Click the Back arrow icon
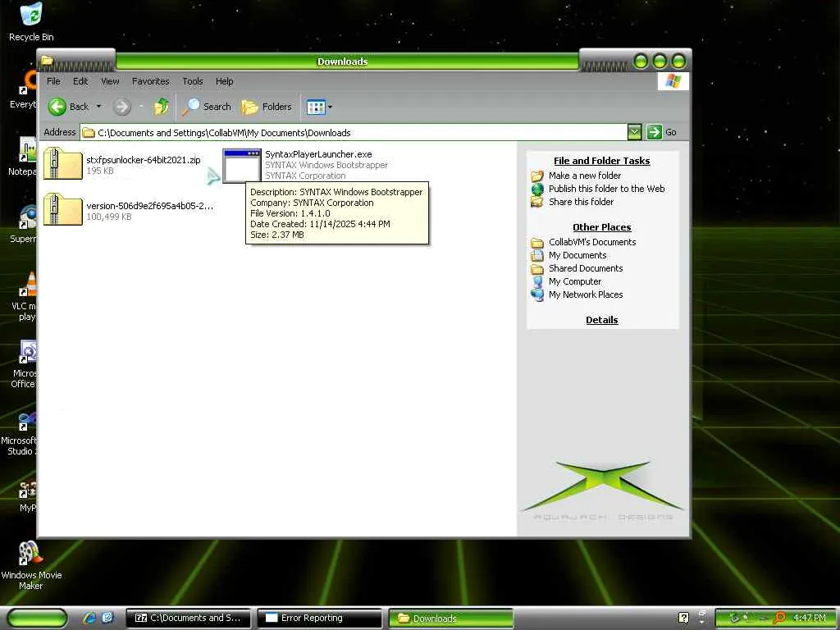This screenshot has width=840, height=630. click(57, 107)
